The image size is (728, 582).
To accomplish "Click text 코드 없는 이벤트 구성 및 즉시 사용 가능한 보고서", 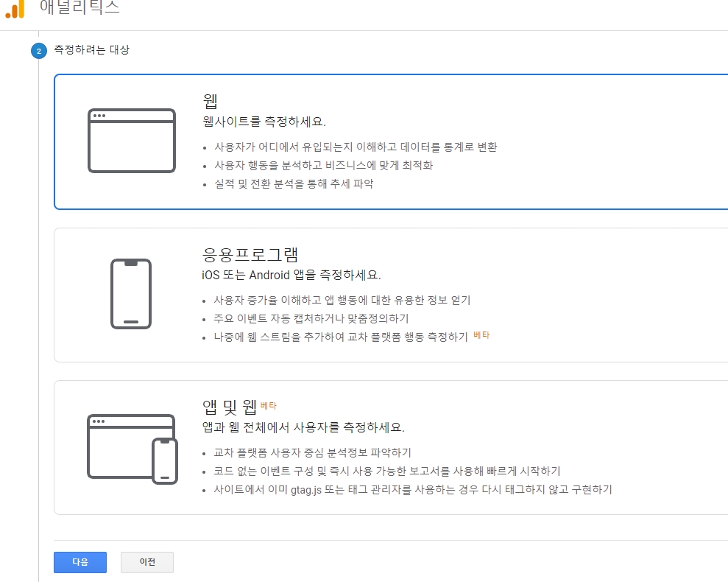I will [332, 471].
